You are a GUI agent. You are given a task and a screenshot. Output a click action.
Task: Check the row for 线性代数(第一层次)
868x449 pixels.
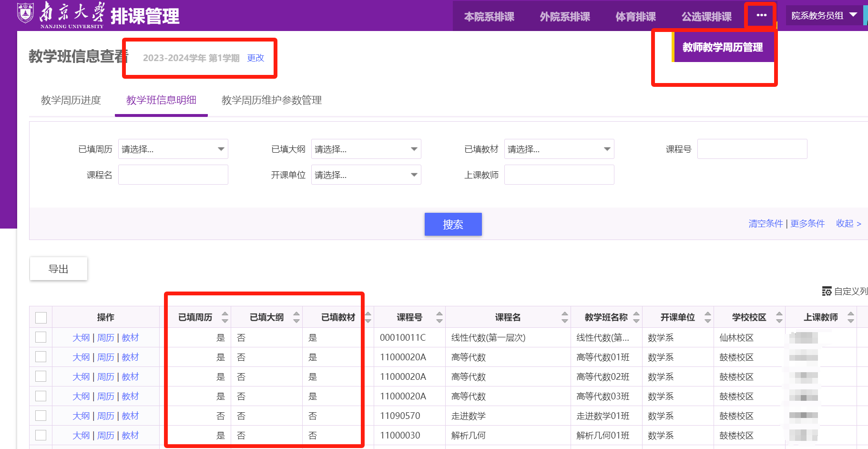(x=41, y=337)
